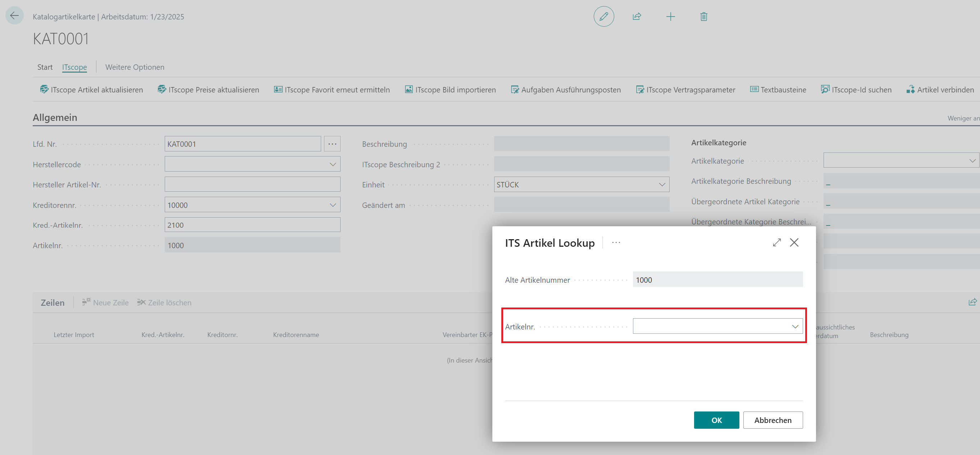Run ITscope Artikel aktualisieren action
Screen dimensions: 980x455
pyautogui.click(x=91, y=90)
